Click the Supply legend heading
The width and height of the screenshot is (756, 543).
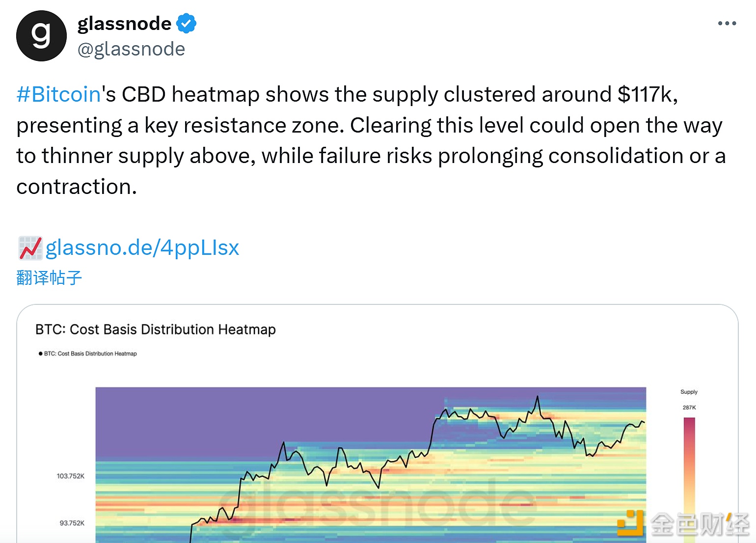(689, 392)
